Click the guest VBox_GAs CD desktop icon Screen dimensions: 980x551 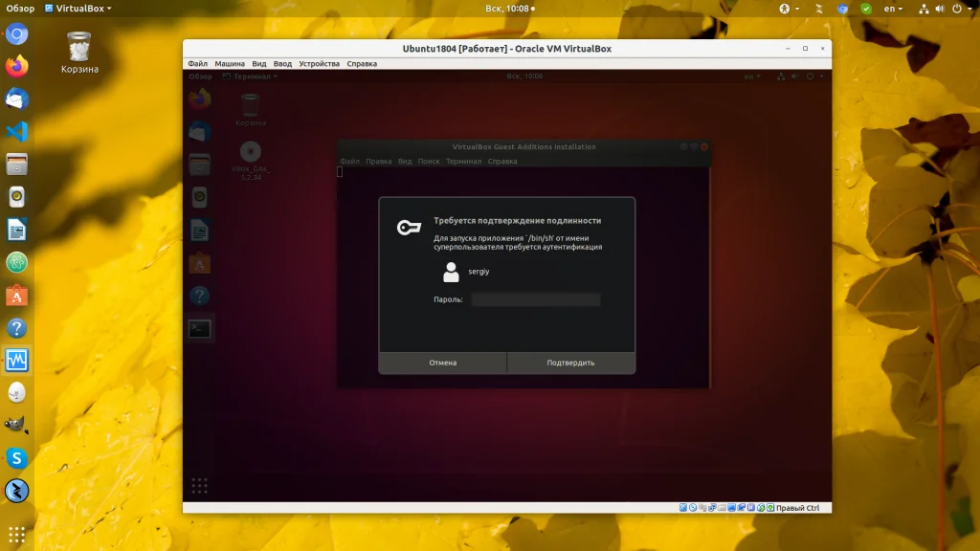pos(251,161)
